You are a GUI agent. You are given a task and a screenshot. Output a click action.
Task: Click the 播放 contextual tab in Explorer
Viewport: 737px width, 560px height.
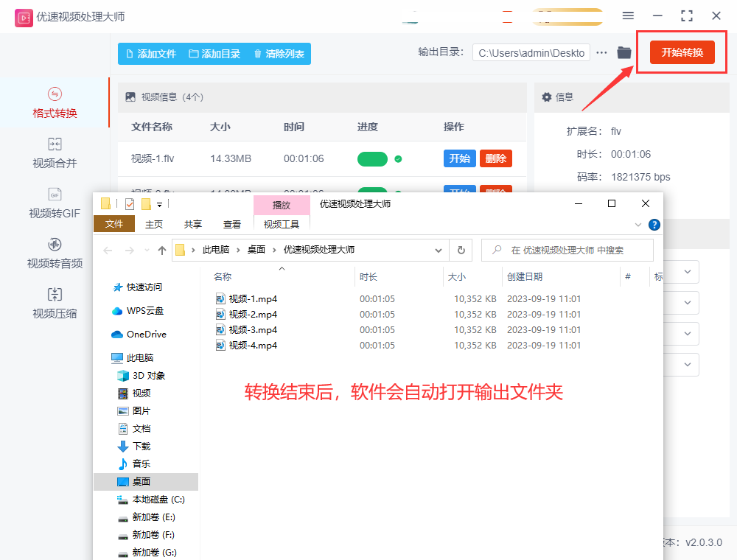(281, 206)
